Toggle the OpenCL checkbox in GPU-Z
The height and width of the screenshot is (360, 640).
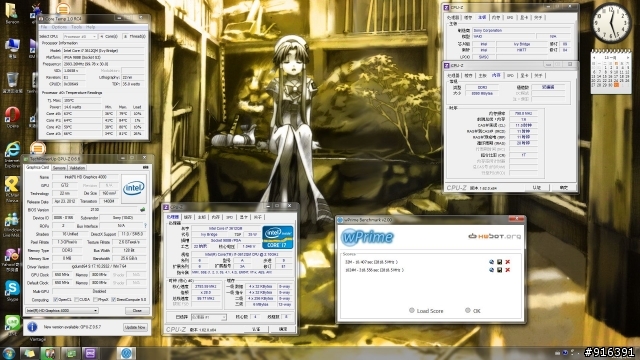click(x=56, y=300)
